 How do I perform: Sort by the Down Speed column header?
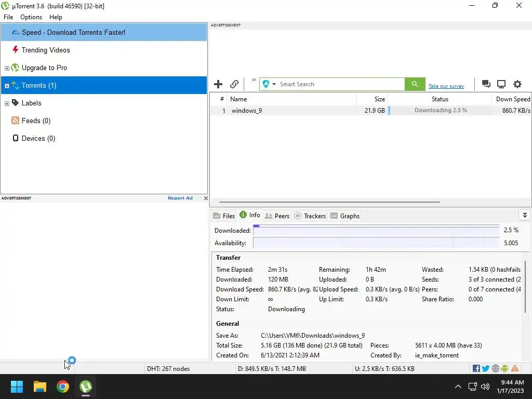coord(512,99)
